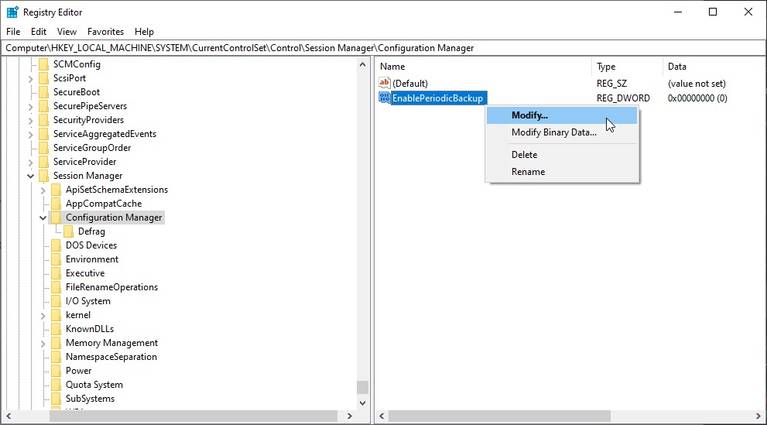Click tree pane scroll up arrow

coord(362,65)
